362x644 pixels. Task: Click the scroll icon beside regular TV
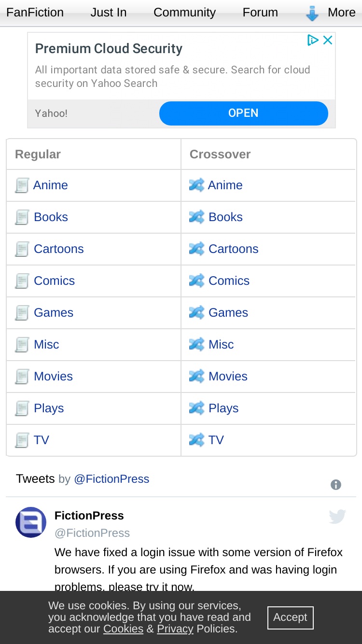(x=22, y=440)
